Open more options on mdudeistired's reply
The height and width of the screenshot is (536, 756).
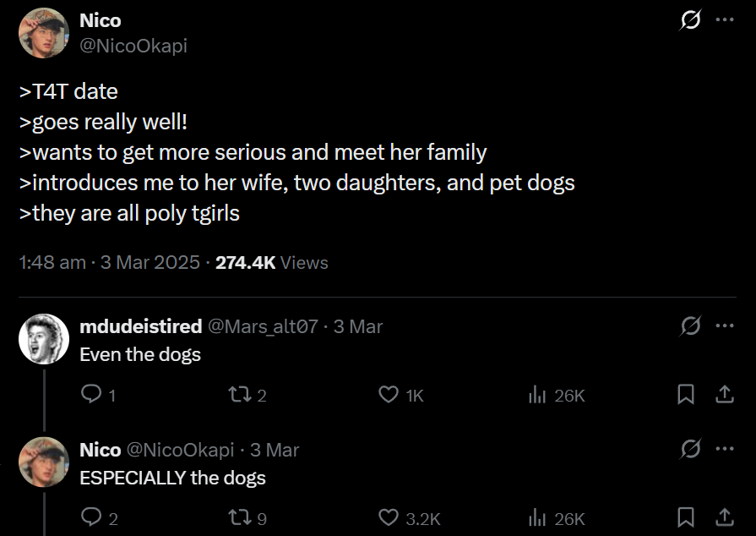pos(725,326)
